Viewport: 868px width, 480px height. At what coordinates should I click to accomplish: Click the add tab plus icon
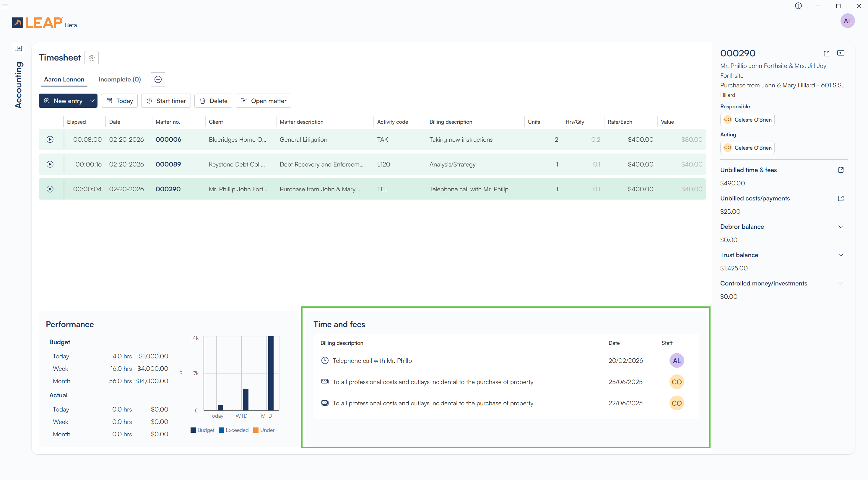[158, 79]
